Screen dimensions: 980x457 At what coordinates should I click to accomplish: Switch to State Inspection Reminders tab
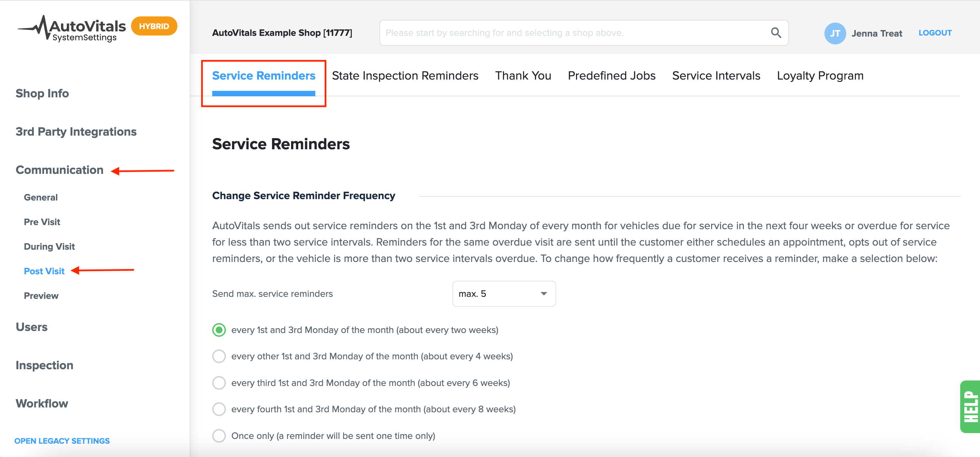(x=405, y=75)
